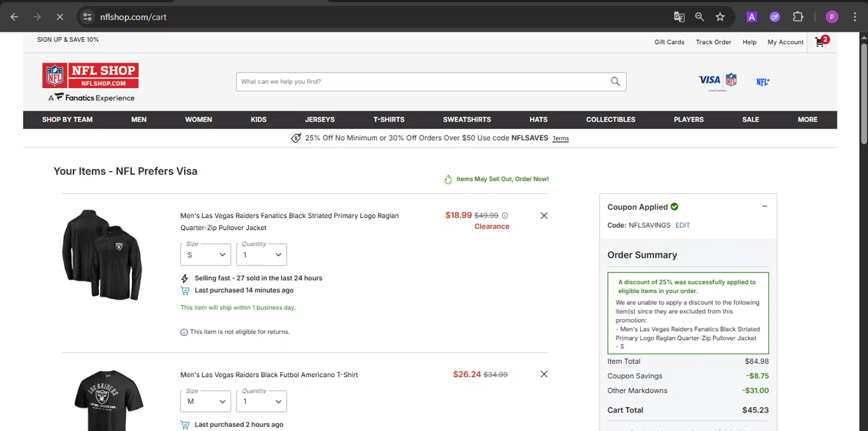The height and width of the screenshot is (431, 868).
Task: Open the Size dropdown for the Futbol Americano T-Shirt
Action: tap(205, 401)
